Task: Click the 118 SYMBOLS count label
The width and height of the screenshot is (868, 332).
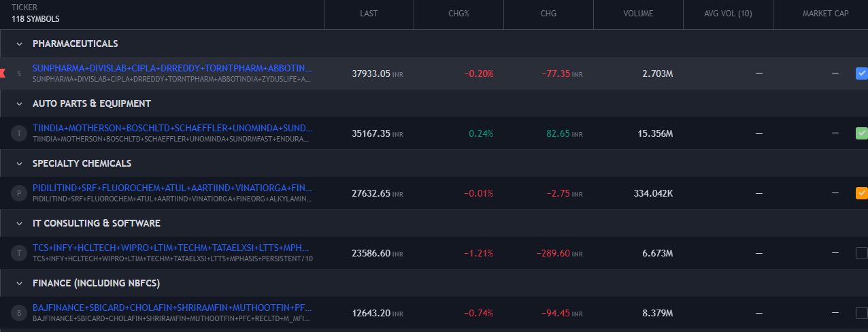Action: [35, 19]
